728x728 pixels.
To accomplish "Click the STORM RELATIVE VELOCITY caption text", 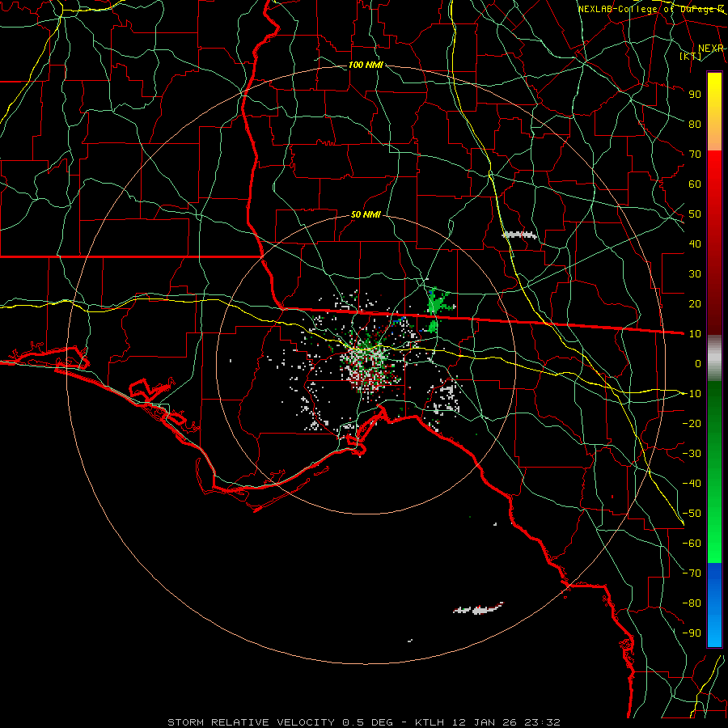I will (251, 722).
